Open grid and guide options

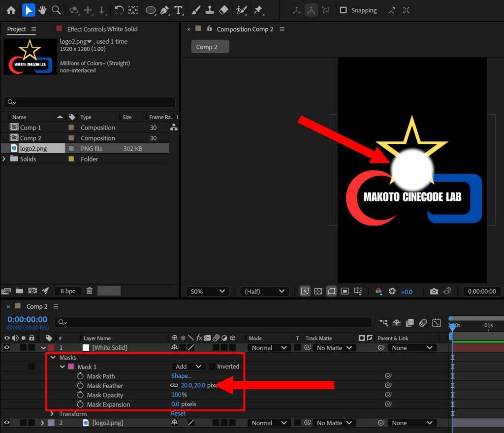click(358, 292)
